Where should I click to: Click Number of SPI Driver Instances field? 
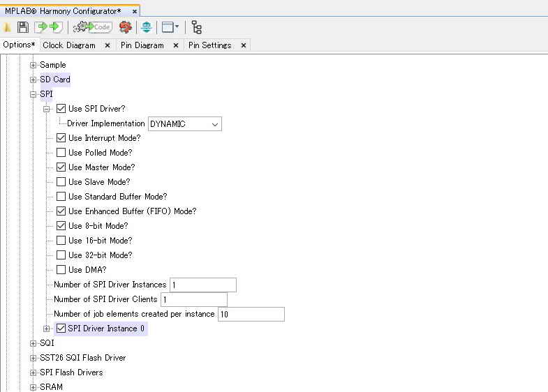tap(203, 285)
